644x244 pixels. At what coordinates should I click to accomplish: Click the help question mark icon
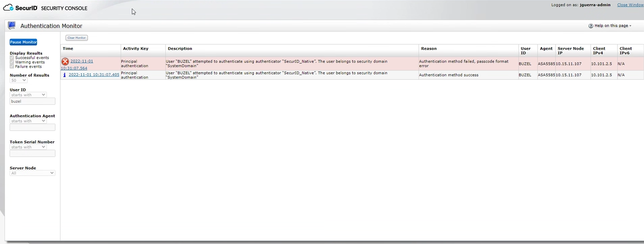coord(590,26)
